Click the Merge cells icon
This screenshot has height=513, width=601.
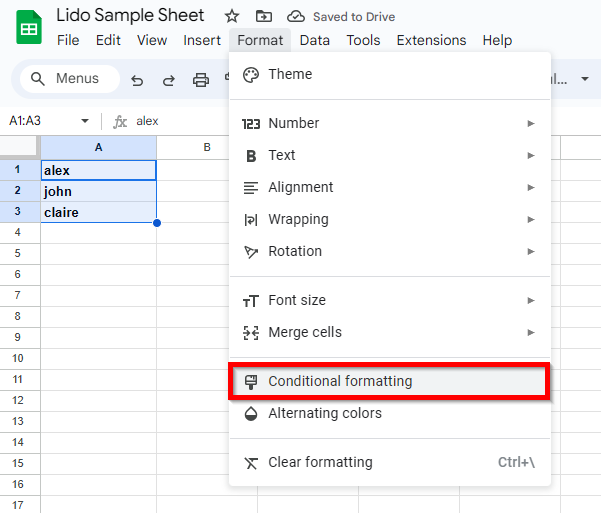pyautogui.click(x=251, y=333)
